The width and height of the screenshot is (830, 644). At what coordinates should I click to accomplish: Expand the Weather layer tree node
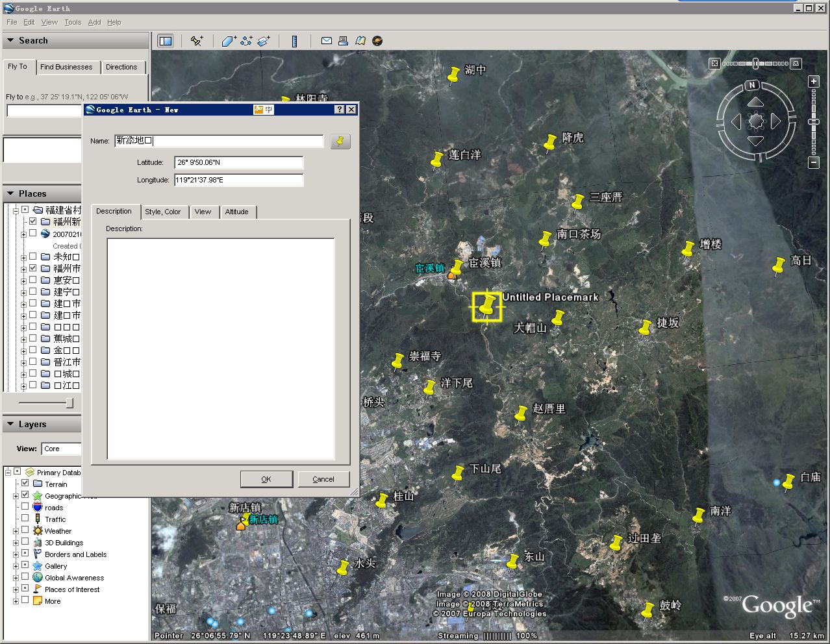(x=16, y=531)
